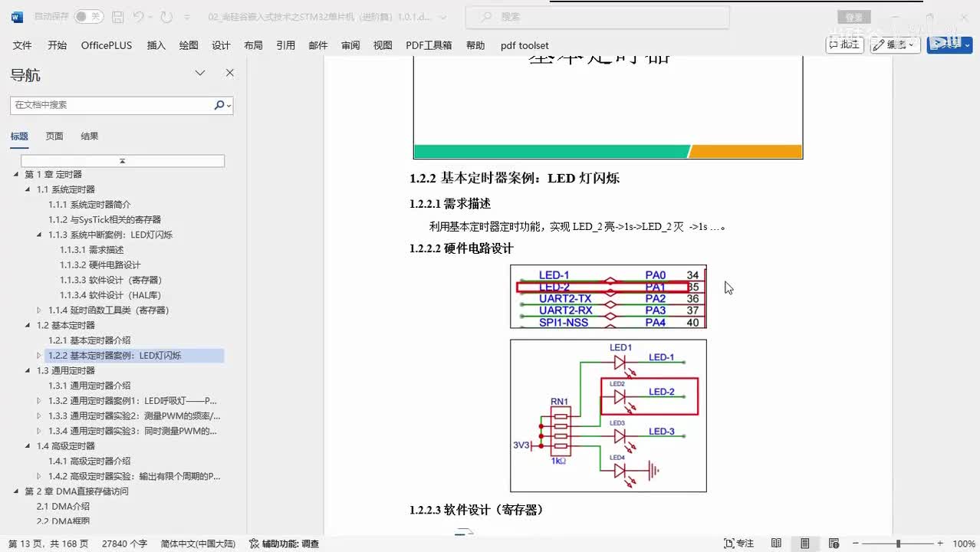
Task: Go to 1.4.1 高级定时器介绍
Action: click(90, 462)
